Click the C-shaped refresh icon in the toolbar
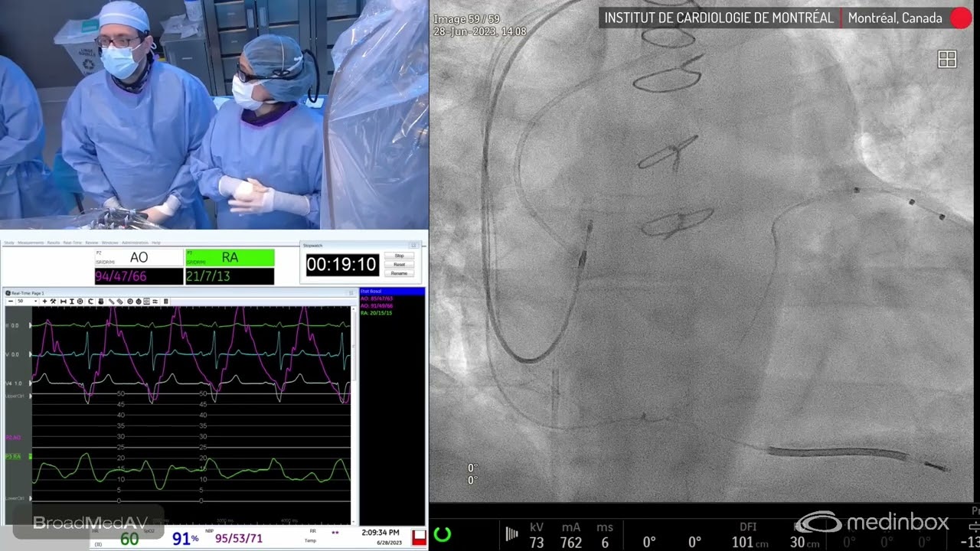Screen dimensions: 980x551 point(91,302)
